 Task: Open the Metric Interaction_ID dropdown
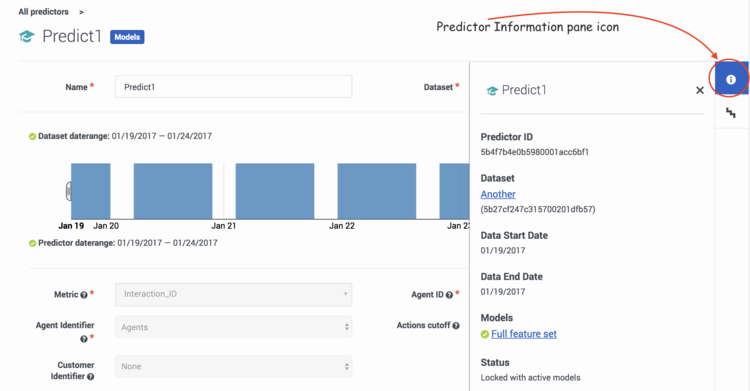(x=233, y=294)
